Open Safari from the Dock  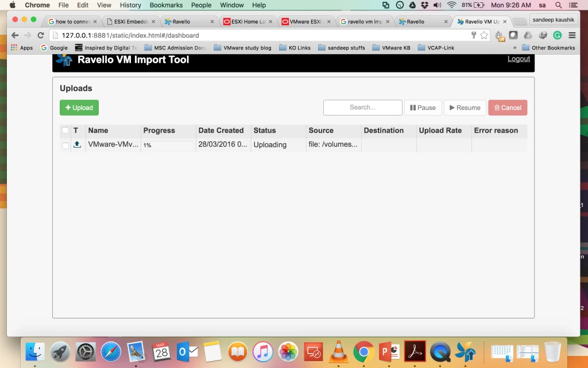pyautogui.click(x=111, y=352)
